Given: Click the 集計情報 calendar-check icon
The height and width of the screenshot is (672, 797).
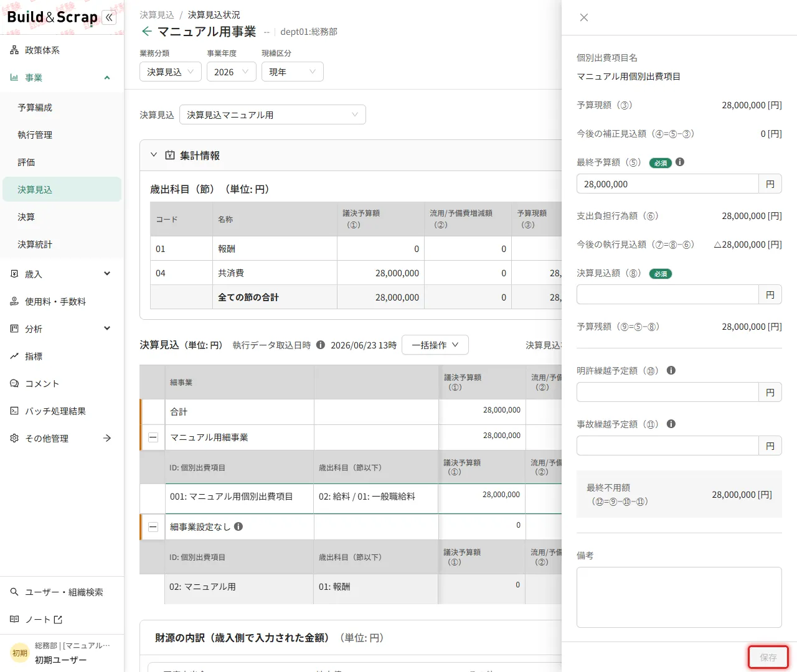Looking at the screenshot, I should [x=170, y=155].
